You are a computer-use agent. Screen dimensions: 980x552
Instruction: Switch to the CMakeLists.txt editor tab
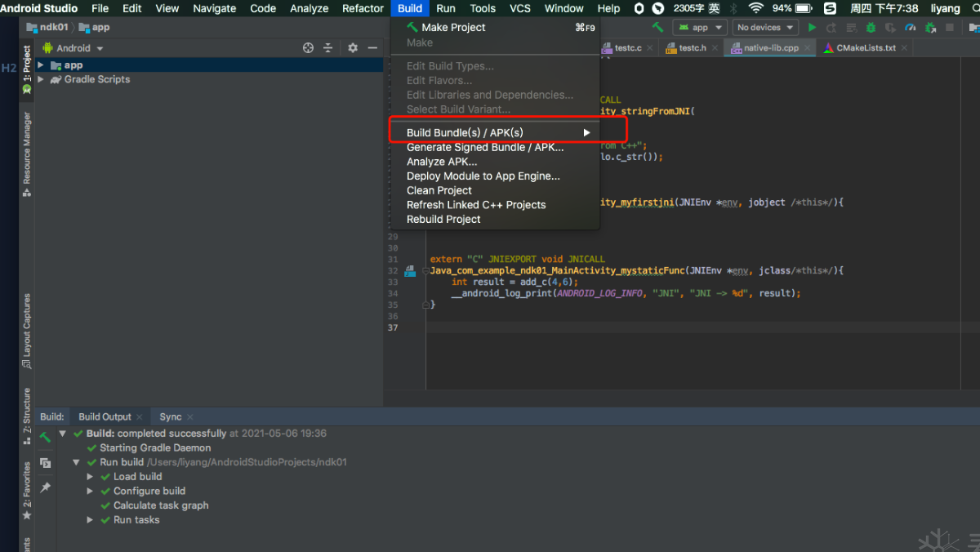click(866, 48)
